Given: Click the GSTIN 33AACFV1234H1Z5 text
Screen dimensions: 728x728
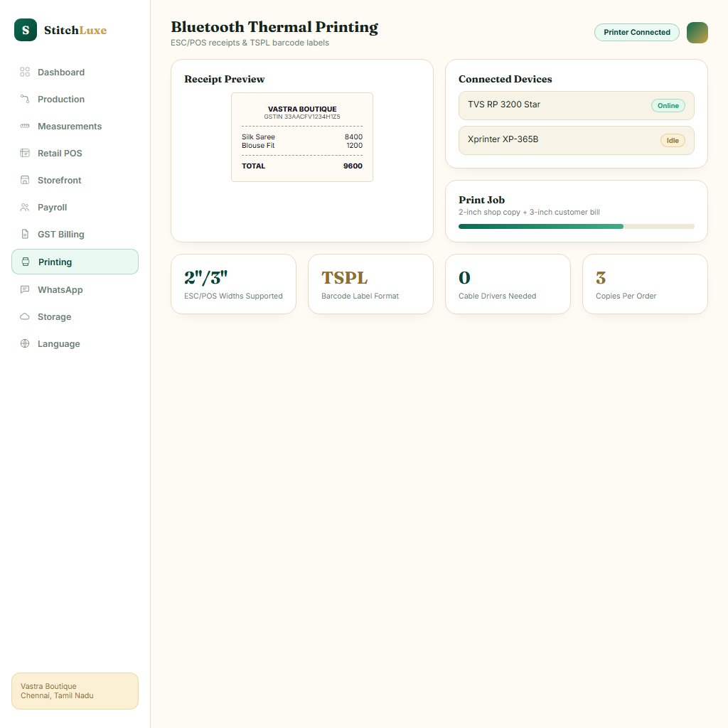Looking at the screenshot, I should [x=301, y=117].
